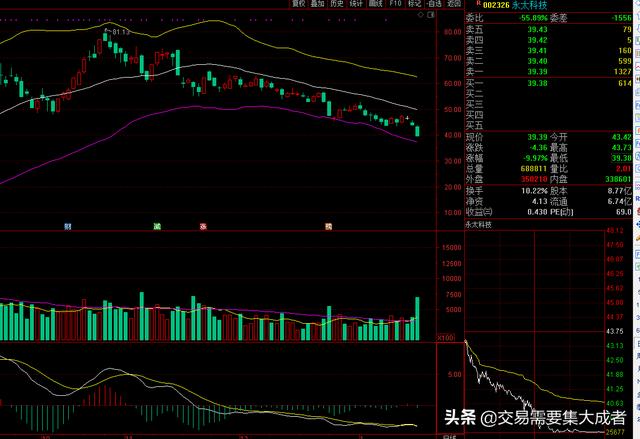Click the last green candlestick on K-line chart
Screen dimensions: 640x439
[417, 131]
